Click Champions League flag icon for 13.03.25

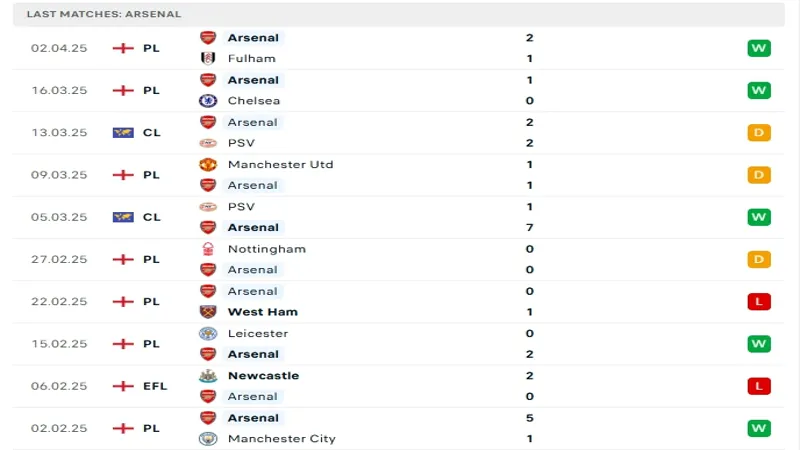[123, 133]
